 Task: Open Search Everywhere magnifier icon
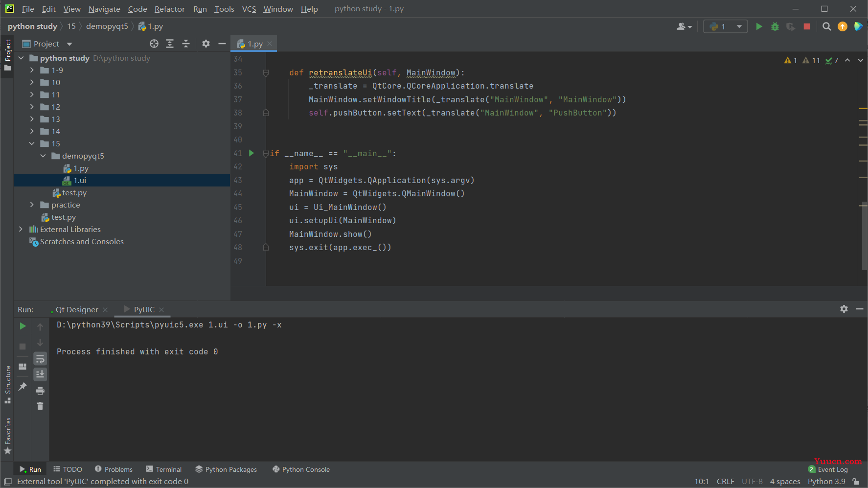tap(826, 26)
